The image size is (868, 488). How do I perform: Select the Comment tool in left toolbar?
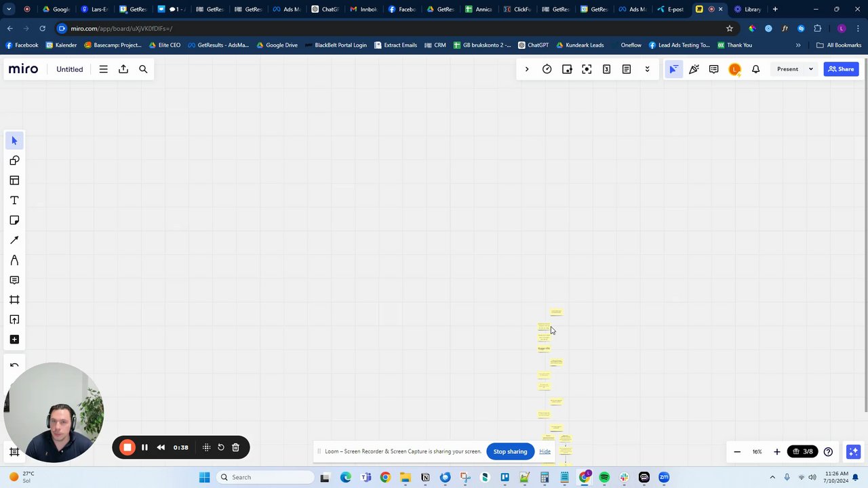(x=14, y=280)
